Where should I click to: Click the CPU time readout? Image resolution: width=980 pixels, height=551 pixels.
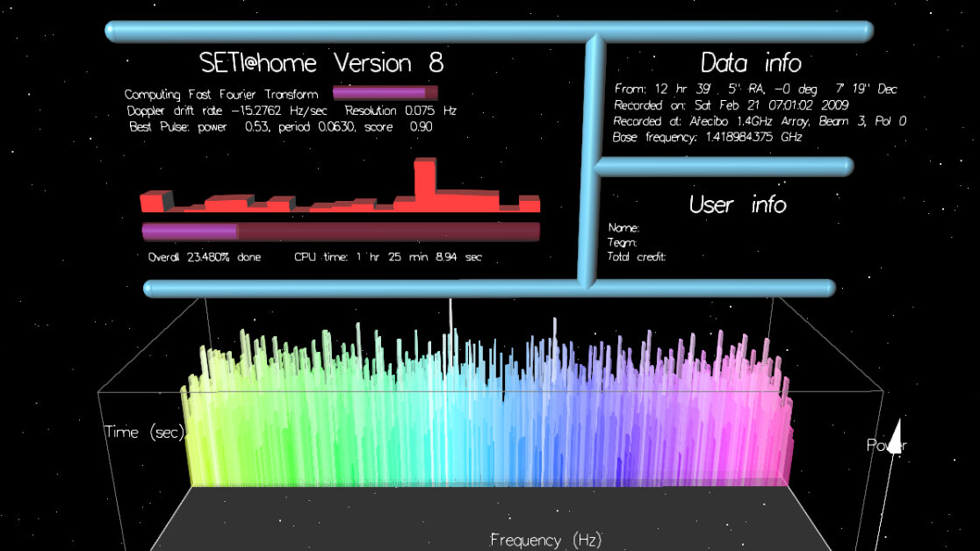386,257
